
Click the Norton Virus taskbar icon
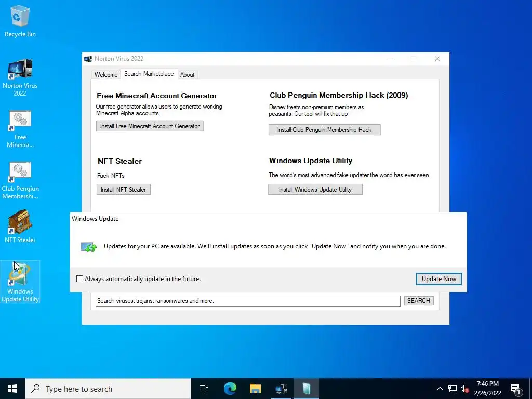(x=281, y=389)
